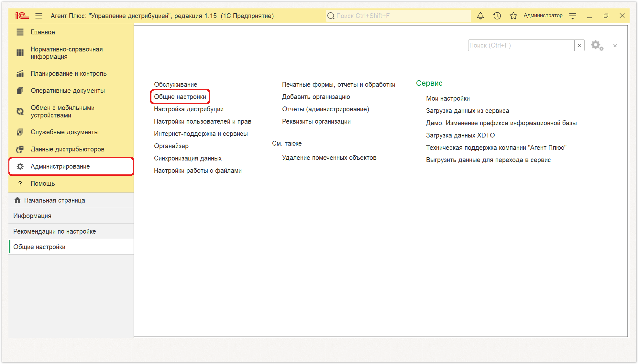Open Печатные формы, отчеты и обработки link
The image size is (638, 364).
[339, 84]
